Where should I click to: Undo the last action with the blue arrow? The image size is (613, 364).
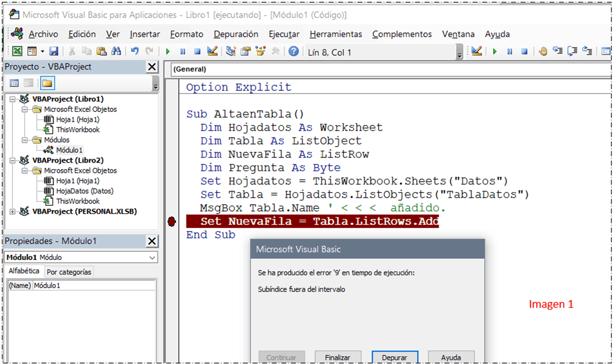(x=135, y=51)
